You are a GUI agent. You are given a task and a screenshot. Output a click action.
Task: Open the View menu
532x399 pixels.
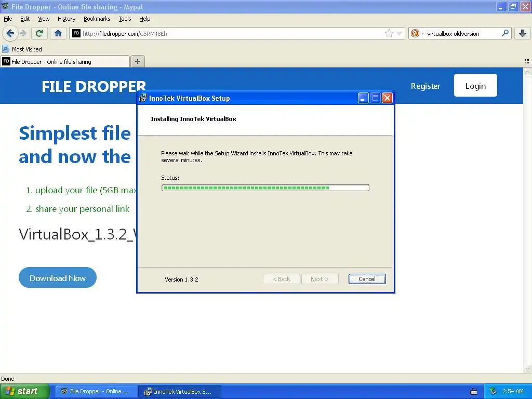[44, 19]
